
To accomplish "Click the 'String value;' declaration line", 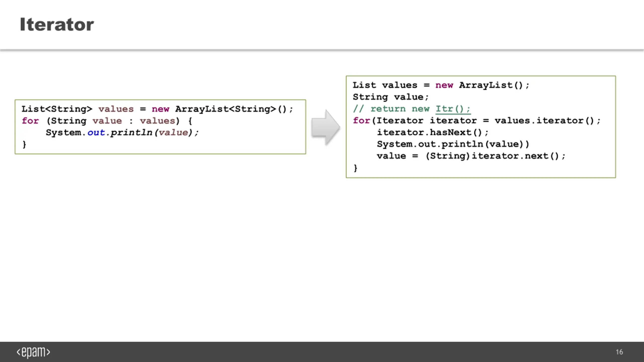I will coord(391,97).
